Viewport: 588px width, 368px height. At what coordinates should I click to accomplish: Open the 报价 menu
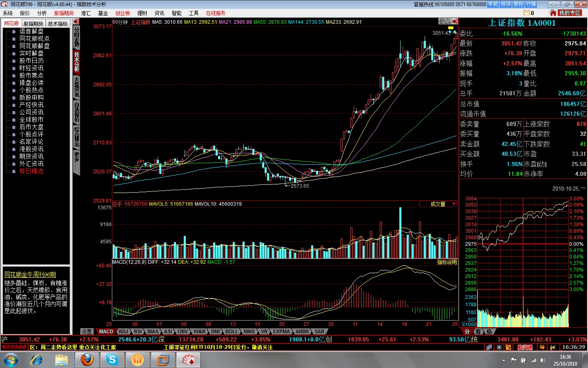[25, 13]
